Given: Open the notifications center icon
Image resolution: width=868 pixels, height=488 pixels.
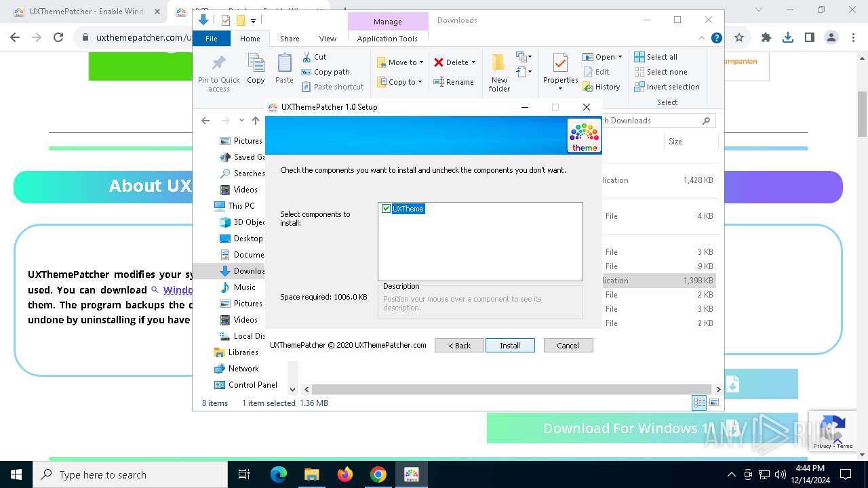Looking at the screenshot, I should point(846,474).
